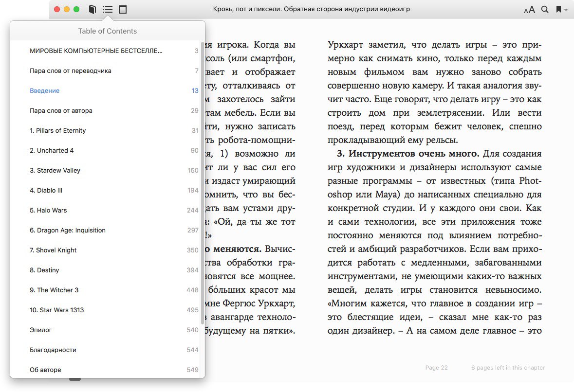
Task: Click '6 pages left in this chapter'
Action: point(508,368)
